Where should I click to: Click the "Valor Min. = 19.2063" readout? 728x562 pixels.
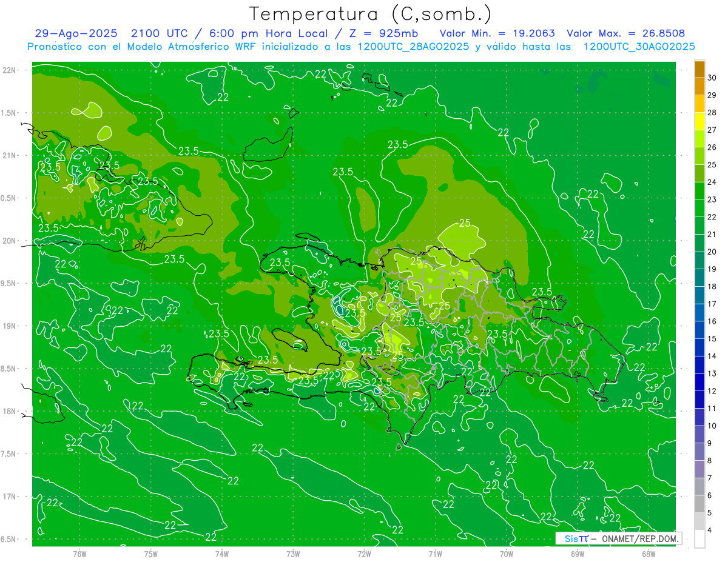pos(497,33)
